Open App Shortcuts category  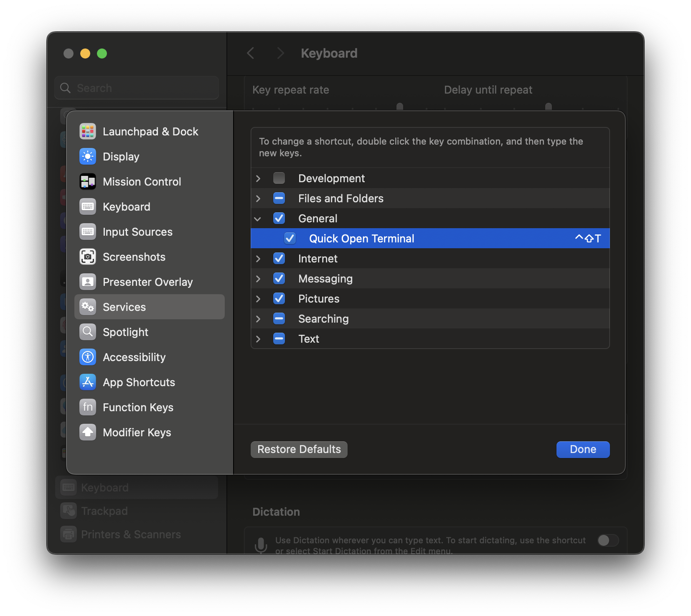150,382
